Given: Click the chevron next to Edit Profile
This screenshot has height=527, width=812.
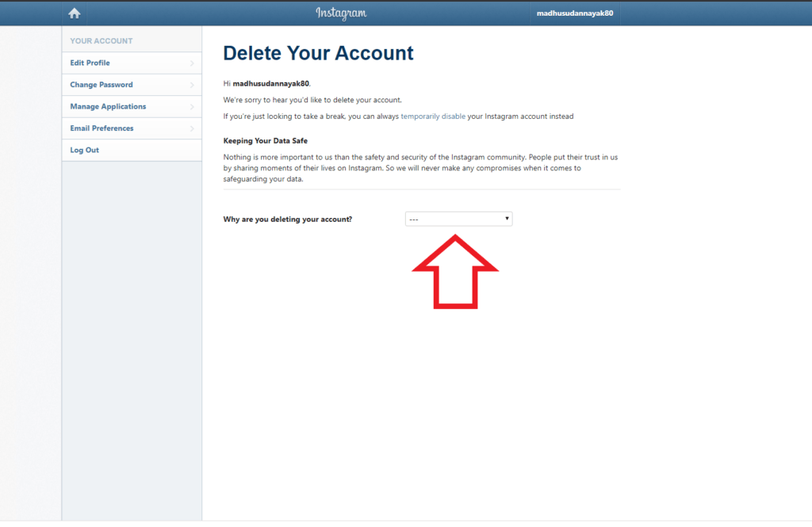Looking at the screenshot, I should 192,63.
